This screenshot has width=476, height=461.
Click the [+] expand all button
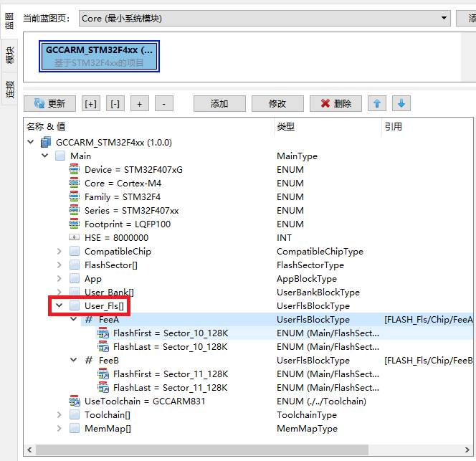coord(91,104)
